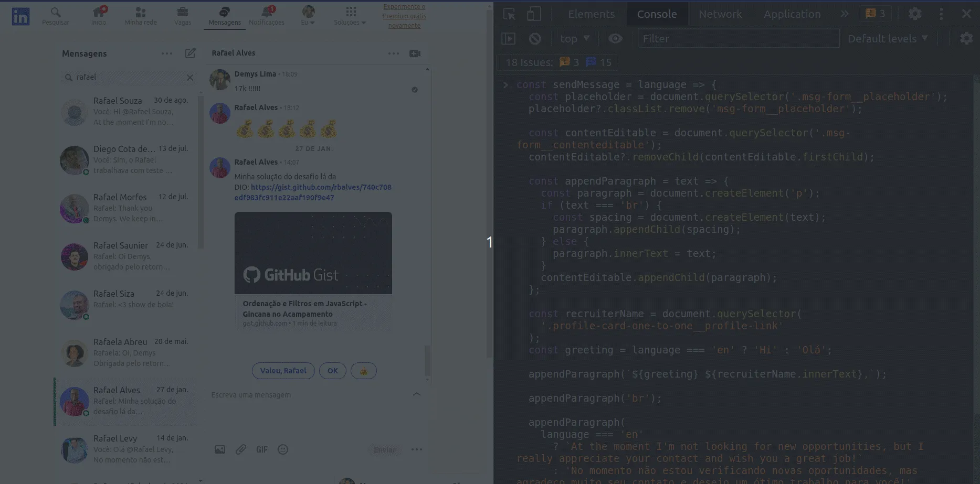980x484 pixels.
Task: Click the message search input field
Action: pyautogui.click(x=129, y=77)
